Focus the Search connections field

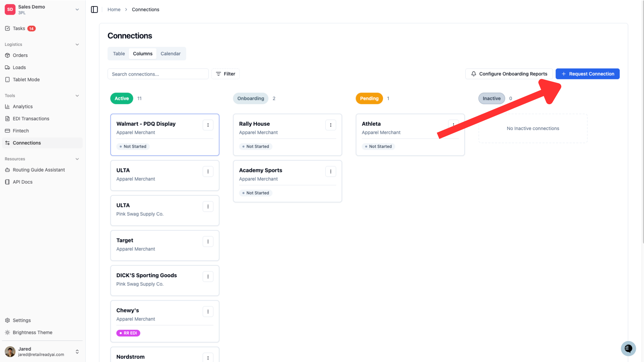158,74
